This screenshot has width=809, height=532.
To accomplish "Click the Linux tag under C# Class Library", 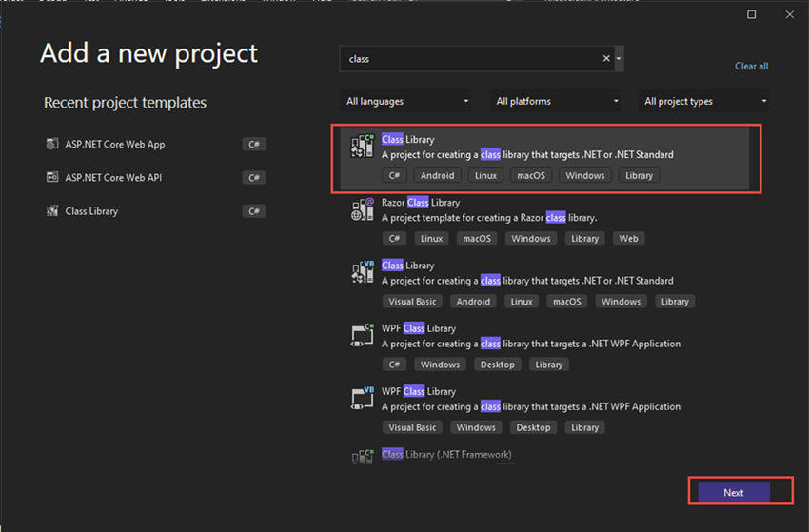I will [x=485, y=175].
